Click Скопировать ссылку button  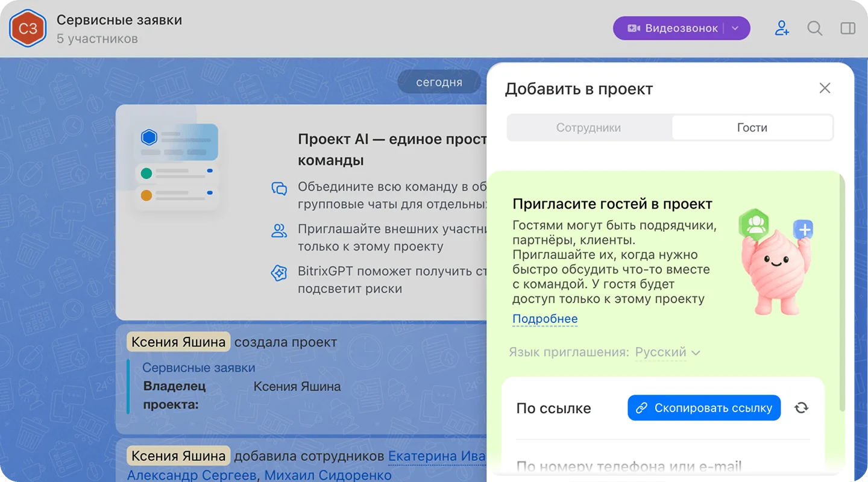[704, 408]
